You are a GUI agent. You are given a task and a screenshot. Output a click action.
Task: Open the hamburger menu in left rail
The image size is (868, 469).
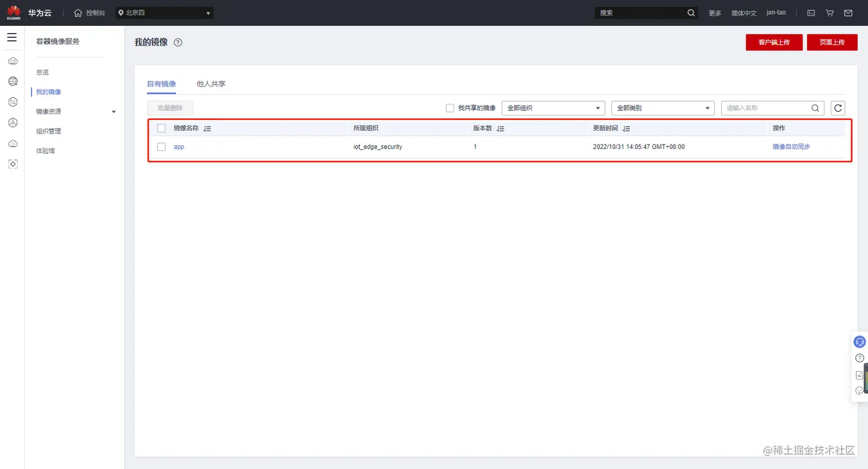[x=12, y=37]
